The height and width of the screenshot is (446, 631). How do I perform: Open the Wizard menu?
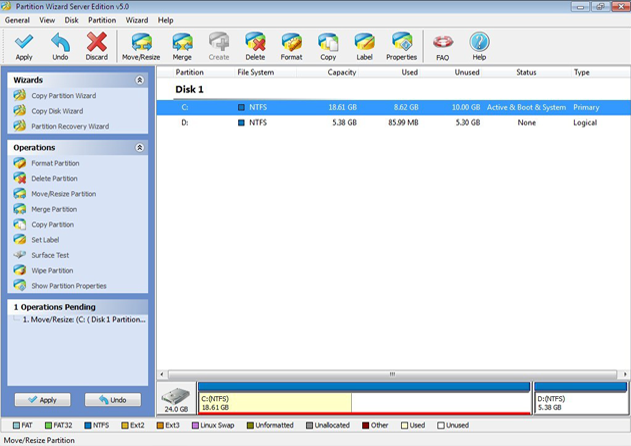pyautogui.click(x=137, y=20)
